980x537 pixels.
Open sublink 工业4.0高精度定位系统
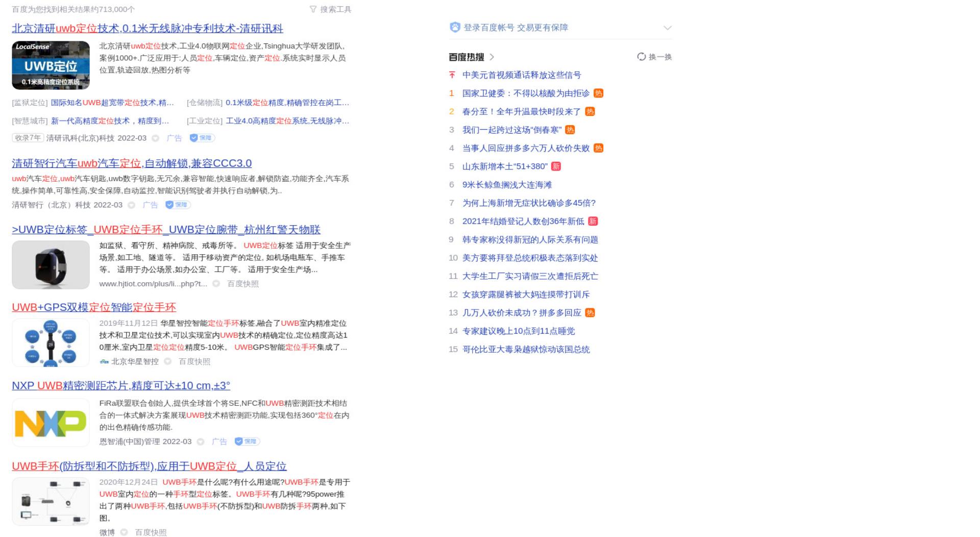pyautogui.click(x=288, y=121)
